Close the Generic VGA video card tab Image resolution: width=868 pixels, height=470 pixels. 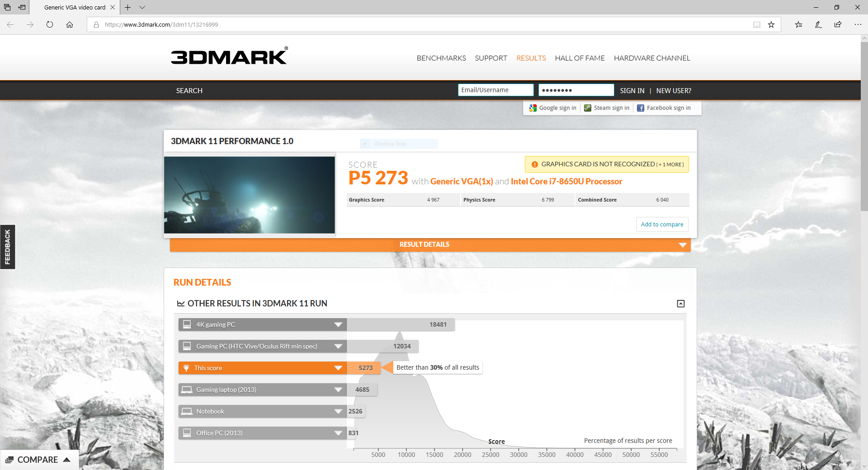(113, 7)
